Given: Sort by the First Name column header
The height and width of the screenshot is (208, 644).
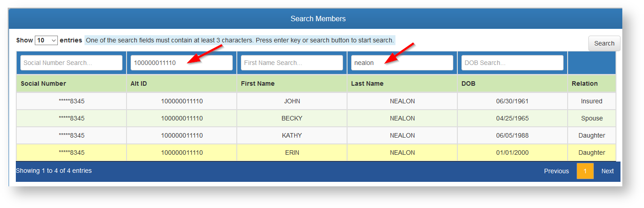Looking at the screenshot, I should point(292,83).
